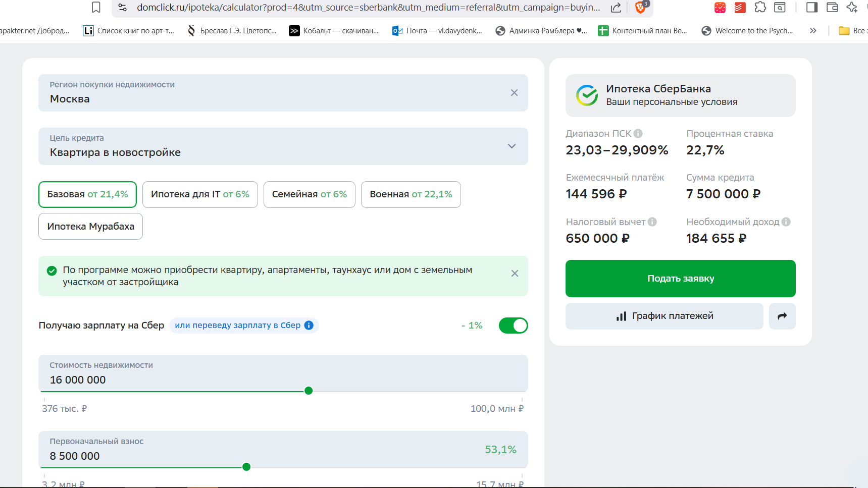The width and height of the screenshot is (868, 488).
Task: Click info icon next to 'Диапазон ПСК'
Action: (638, 134)
